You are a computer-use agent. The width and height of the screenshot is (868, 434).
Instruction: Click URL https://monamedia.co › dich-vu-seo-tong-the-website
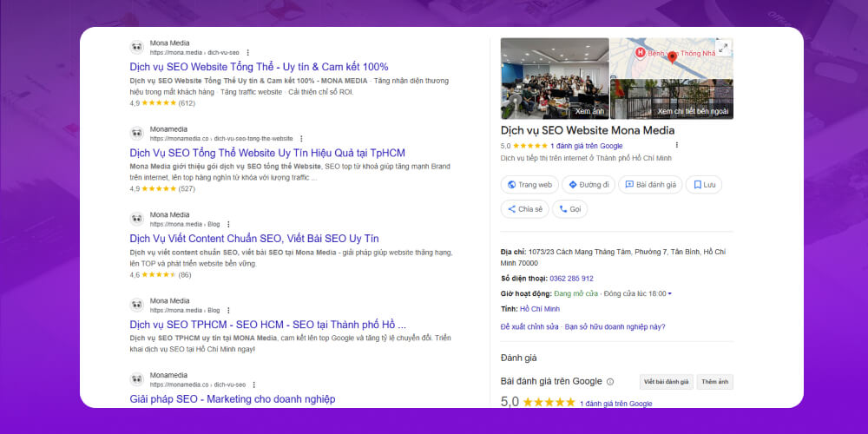point(221,138)
